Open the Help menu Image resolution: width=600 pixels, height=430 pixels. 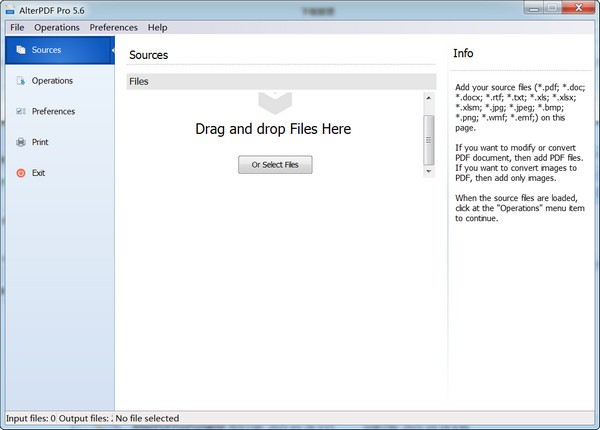pos(158,27)
